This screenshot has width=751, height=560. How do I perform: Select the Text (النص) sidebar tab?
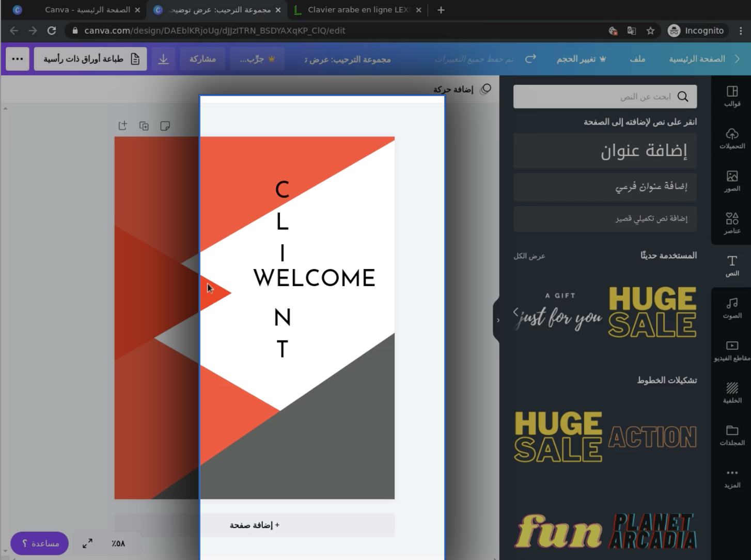[732, 266]
